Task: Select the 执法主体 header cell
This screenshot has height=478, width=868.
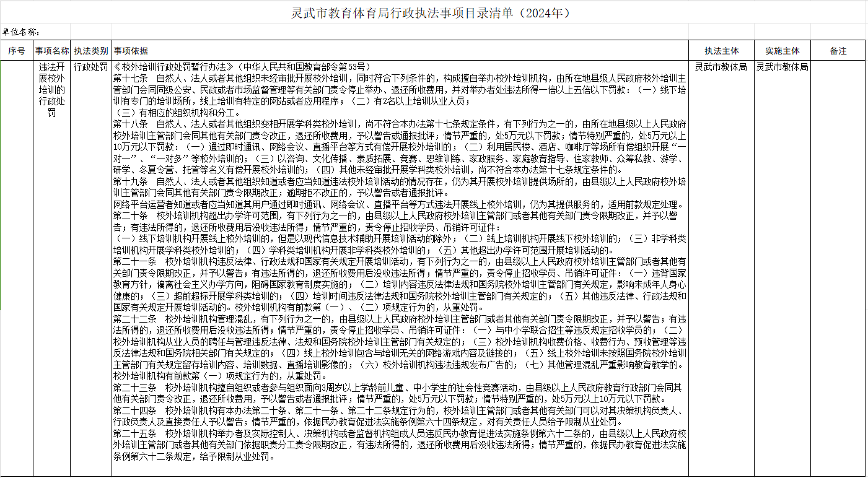Action: [x=721, y=51]
